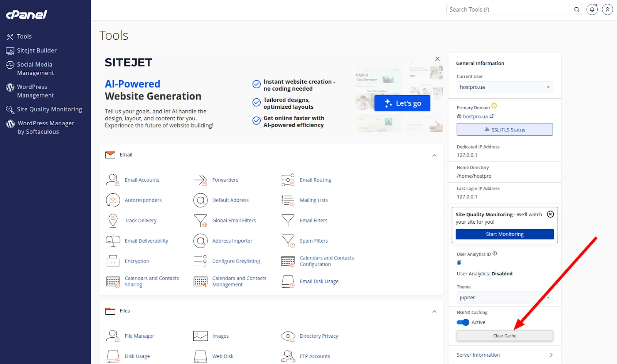Toggle the NGINX Caching switch
The height and width of the screenshot is (364, 617).
click(x=463, y=322)
